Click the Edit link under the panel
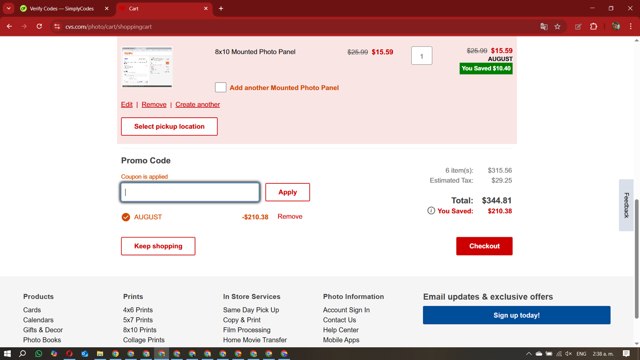Viewport: 640px width, 360px height. (127, 104)
